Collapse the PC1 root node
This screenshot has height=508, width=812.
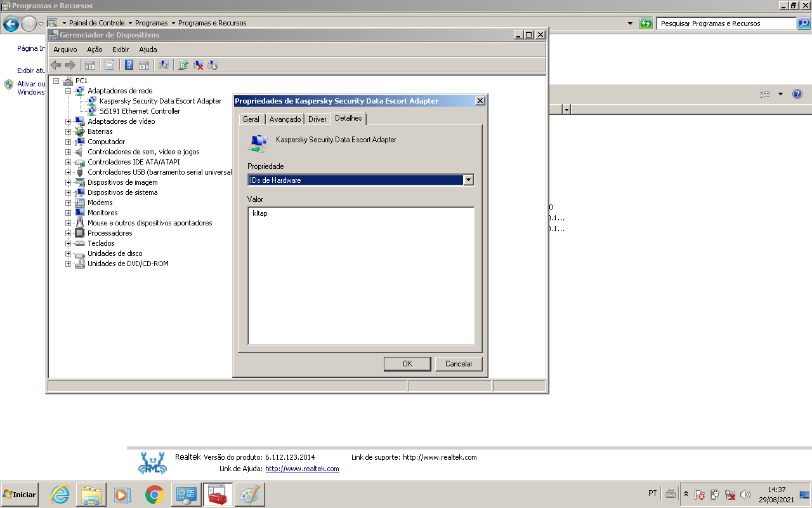coord(56,81)
